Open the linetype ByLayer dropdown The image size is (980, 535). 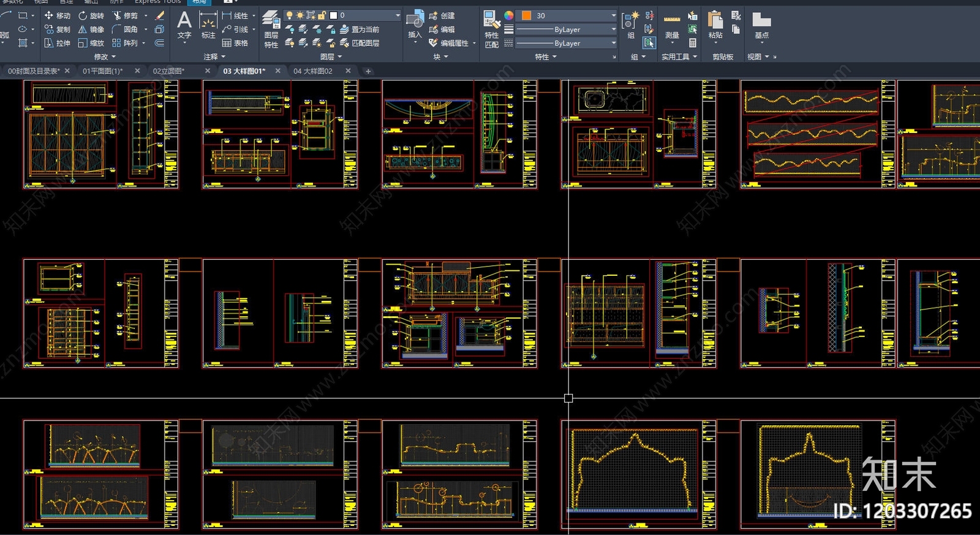tap(566, 44)
